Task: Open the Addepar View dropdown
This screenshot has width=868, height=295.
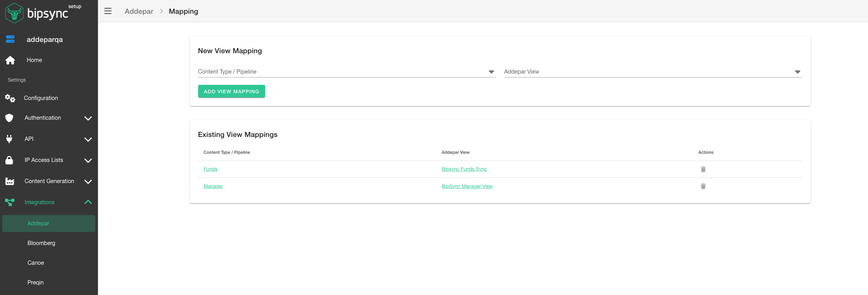Action: pyautogui.click(x=653, y=71)
